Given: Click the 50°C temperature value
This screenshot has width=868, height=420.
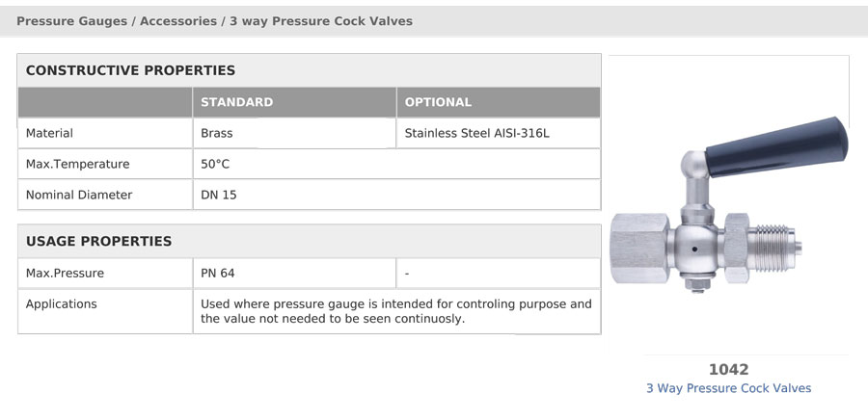Looking at the screenshot, I should pos(215,164).
